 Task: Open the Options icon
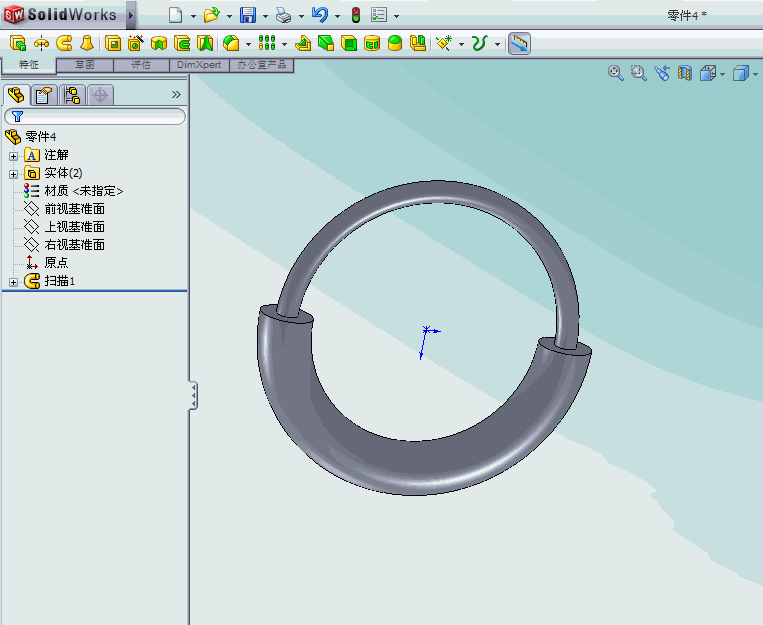[x=379, y=15]
